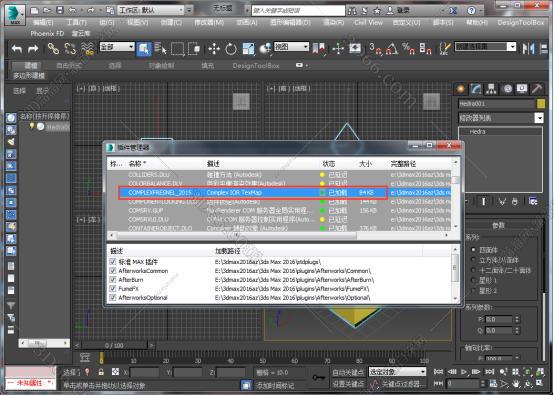Image resolution: width=554 pixels, height=395 pixels.
Task: Open the 修改器列表 modifier list dropdown
Action: click(501, 118)
